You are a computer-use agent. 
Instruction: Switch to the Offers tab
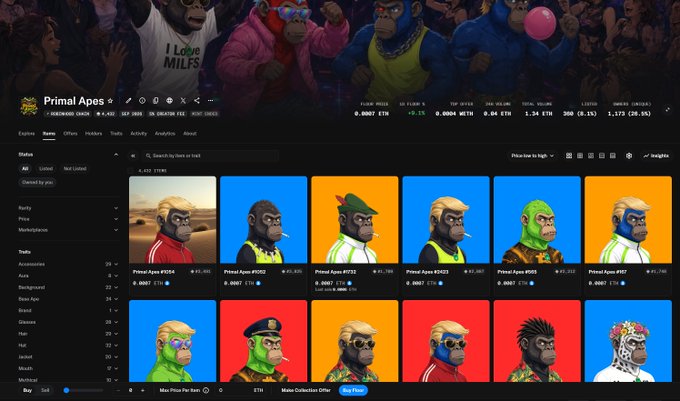point(70,134)
